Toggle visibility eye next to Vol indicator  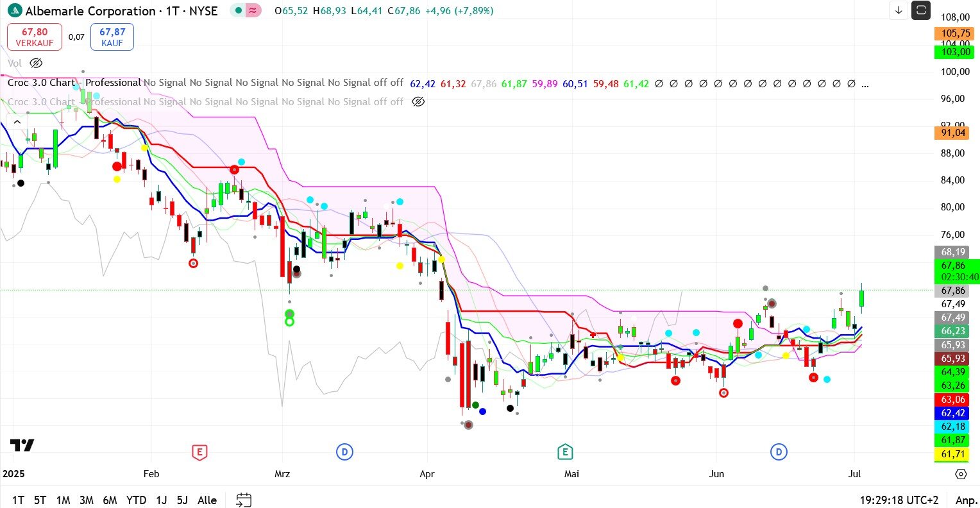click(36, 63)
